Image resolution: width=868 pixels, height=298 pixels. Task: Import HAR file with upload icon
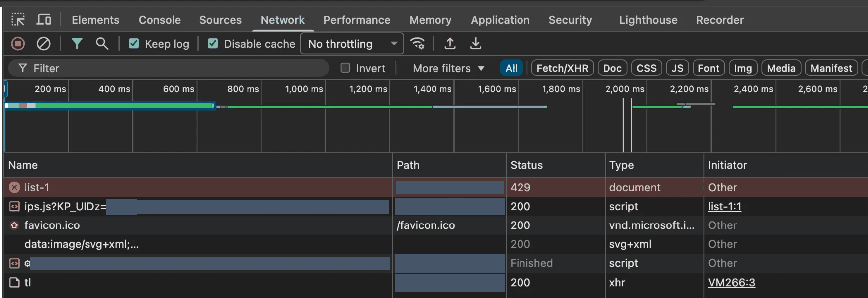coord(450,44)
